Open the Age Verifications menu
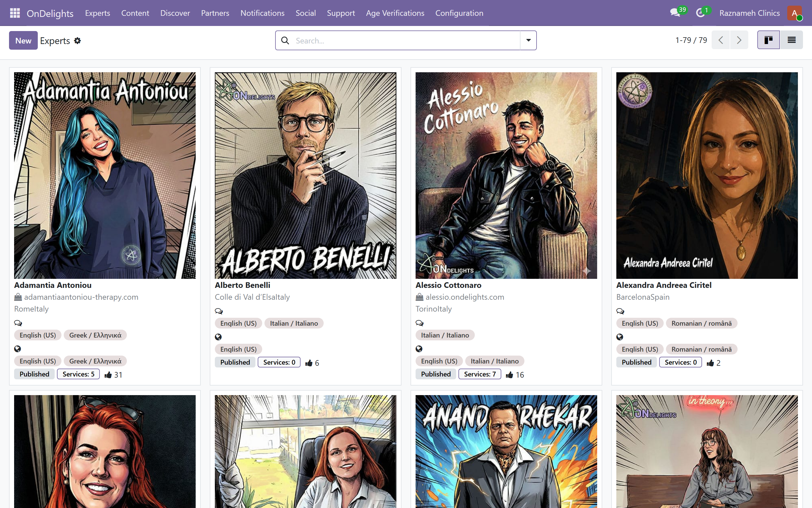The image size is (812, 508). coord(395,13)
